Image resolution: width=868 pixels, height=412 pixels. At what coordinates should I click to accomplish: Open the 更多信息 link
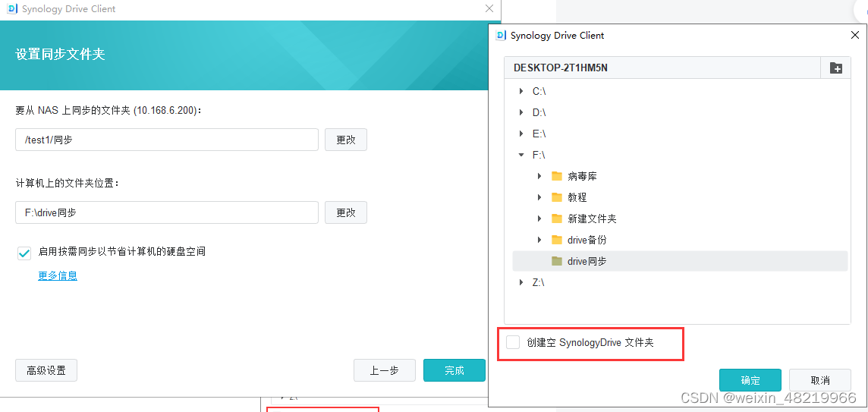click(58, 275)
